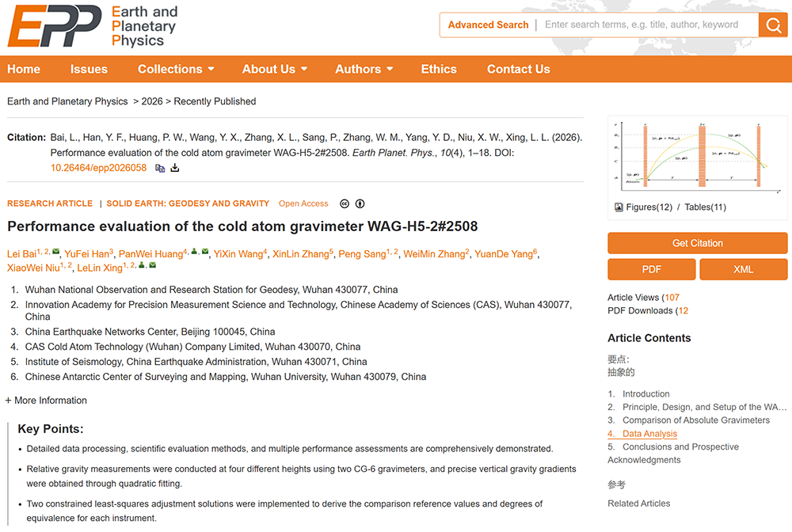Open the Advanced Search link
This screenshot has height=532, width=792.
[x=488, y=25]
